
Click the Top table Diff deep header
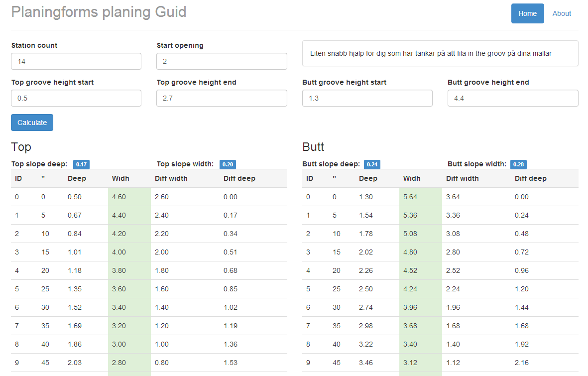[239, 178]
